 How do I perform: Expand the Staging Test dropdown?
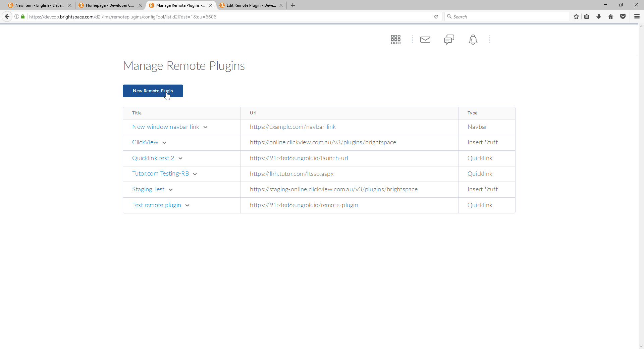pos(171,189)
